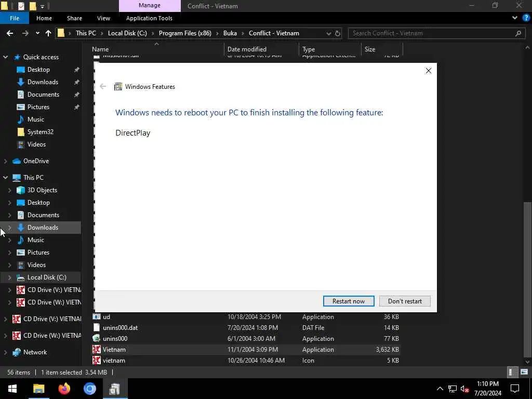Open Windows Start menu
532x399 pixels.
pos(12,389)
